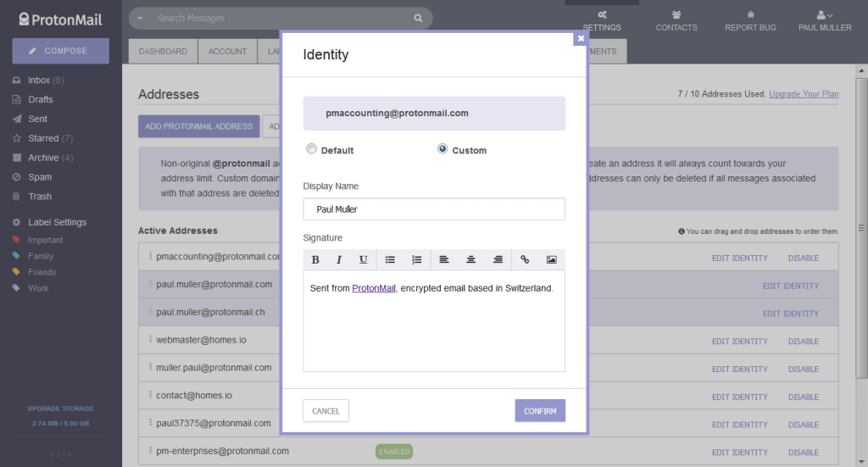Confirm the identity changes
The image size is (868, 467).
pos(540,410)
